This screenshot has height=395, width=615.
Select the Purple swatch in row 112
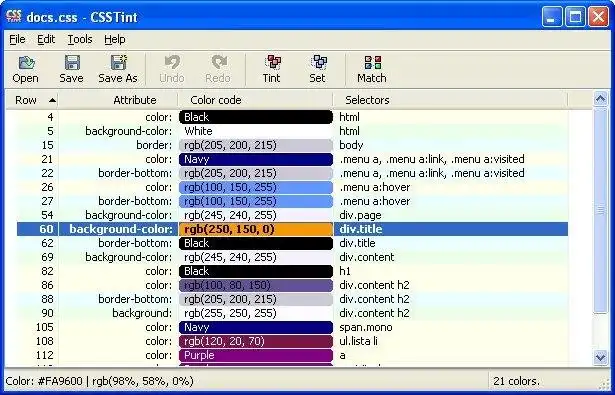coord(256,355)
